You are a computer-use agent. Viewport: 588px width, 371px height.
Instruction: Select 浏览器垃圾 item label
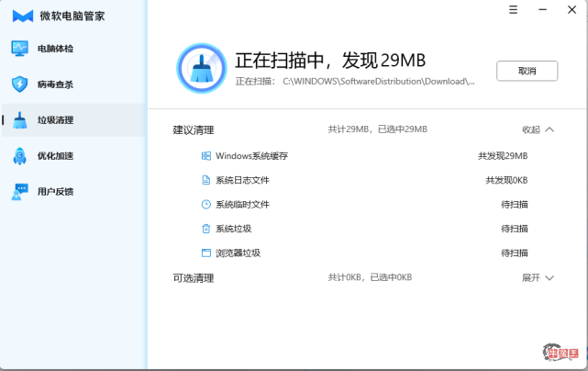click(238, 253)
